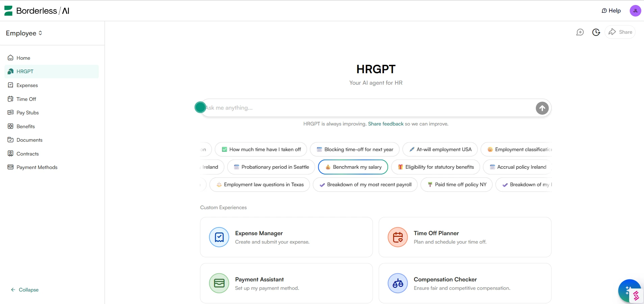Click the Pay Stubs icon in sidebar
644x304 pixels.
(10, 112)
